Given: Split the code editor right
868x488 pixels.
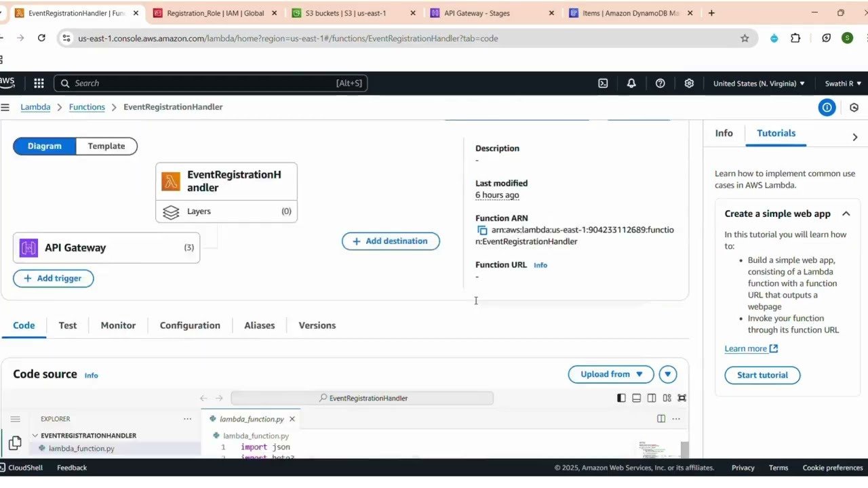Looking at the screenshot, I should [x=661, y=419].
